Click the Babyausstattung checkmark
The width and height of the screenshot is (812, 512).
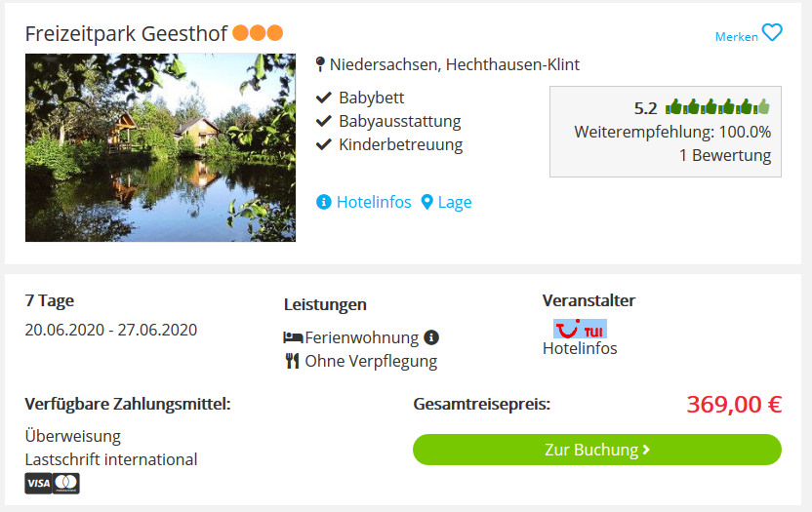click(324, 121)
